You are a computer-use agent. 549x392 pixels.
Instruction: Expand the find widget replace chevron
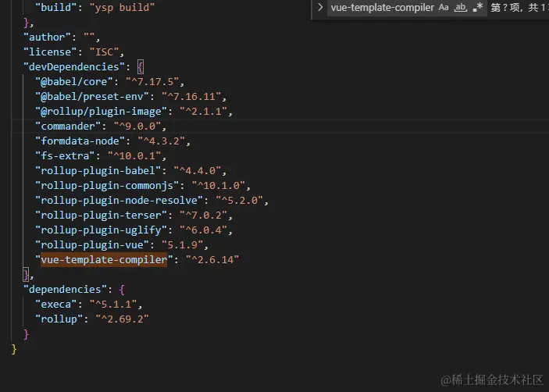pyautogui.click(x=319, y=7)
